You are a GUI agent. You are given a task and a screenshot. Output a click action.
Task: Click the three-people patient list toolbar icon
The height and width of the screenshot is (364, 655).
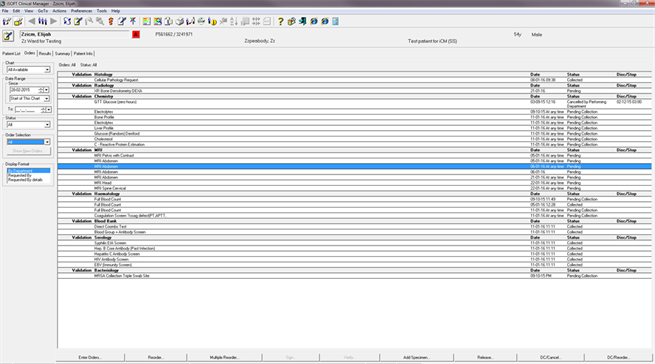click(43, 21)
